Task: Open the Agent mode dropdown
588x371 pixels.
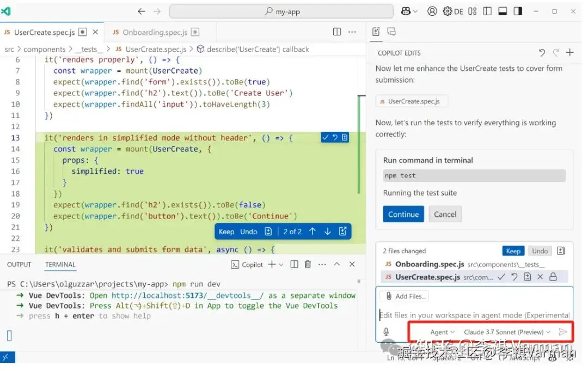Action: (443, 332)
